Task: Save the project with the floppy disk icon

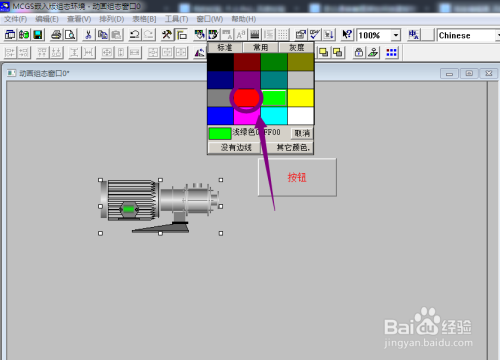Action: pyautogui.click(x=38, y=35)
